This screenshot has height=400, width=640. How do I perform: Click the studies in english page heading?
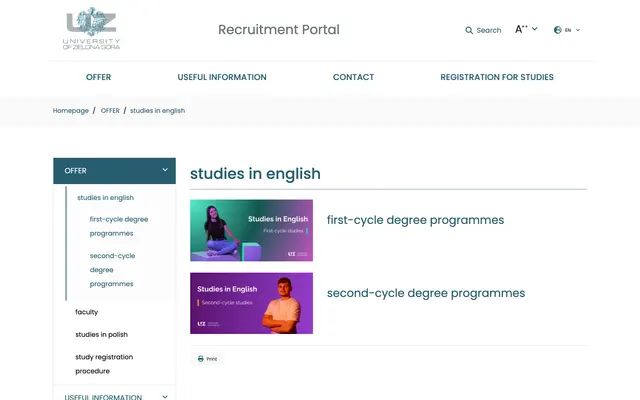pyautogui.click(x=256, y=173)
